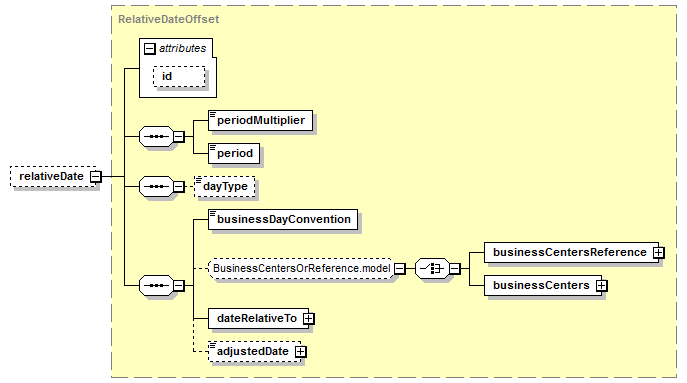Collapse the sequence containing dayType
This screenshot has width=687, height=383.
point(178,186)
